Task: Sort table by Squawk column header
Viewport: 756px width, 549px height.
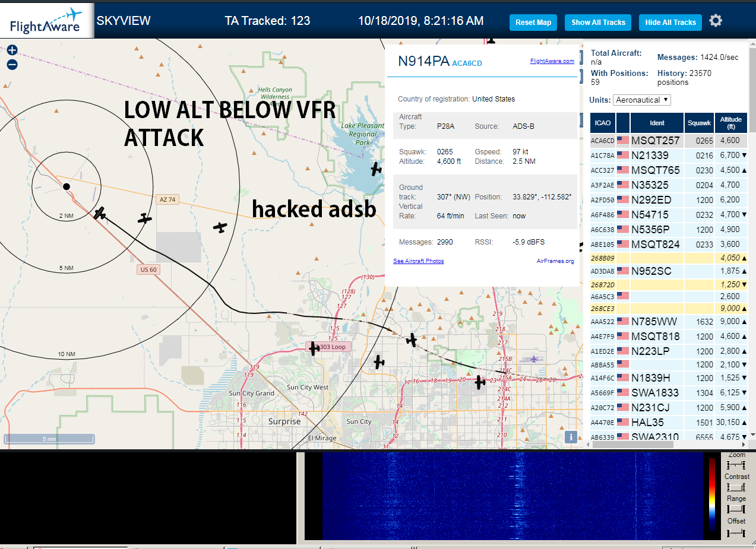Action: click(x=698, y=123)
